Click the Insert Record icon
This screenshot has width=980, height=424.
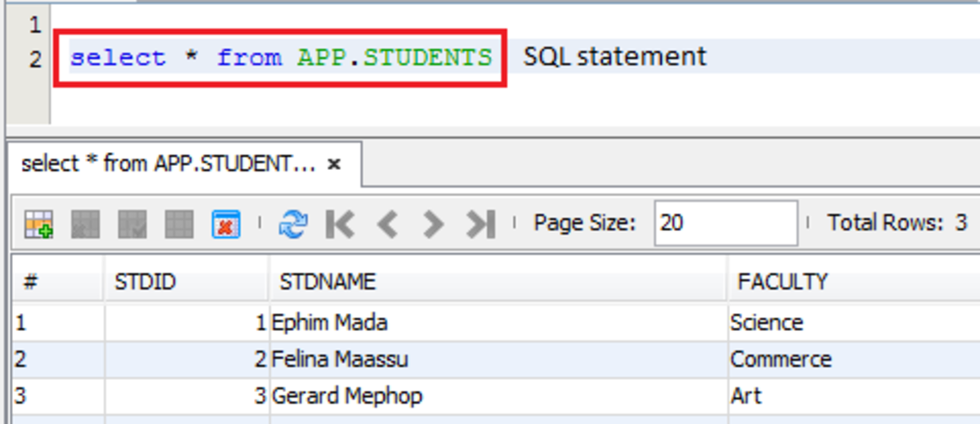coord(38,223)
